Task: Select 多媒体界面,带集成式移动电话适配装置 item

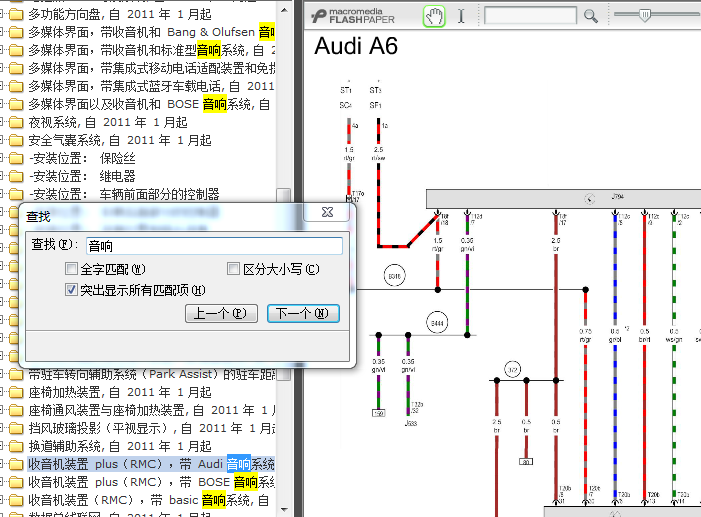Action: (x=151, y=68)
